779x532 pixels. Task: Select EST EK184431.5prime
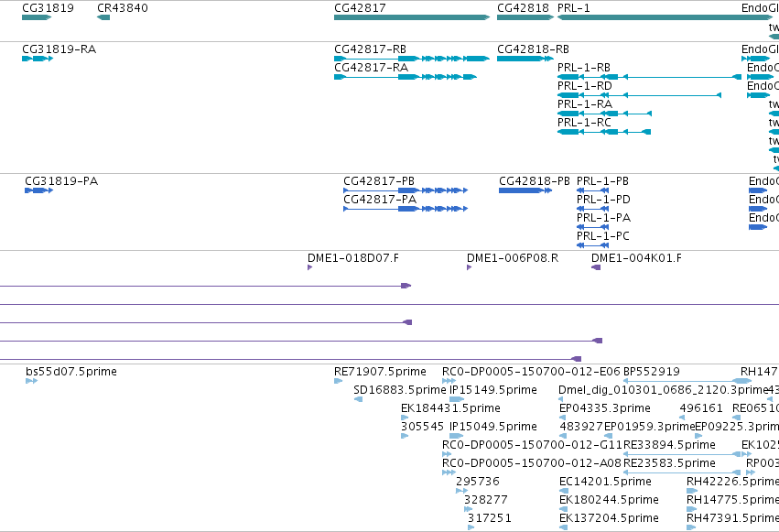coord(450,408)
